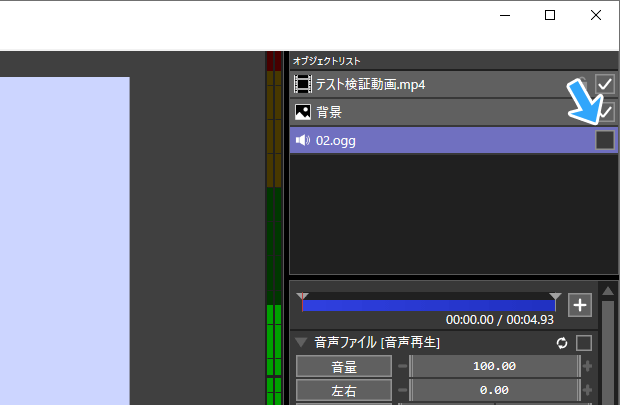Viewport: 620px width, 405px height.
Task: Click the refresh icon of 音声ファイル section
Action: (x=562, y=343)
